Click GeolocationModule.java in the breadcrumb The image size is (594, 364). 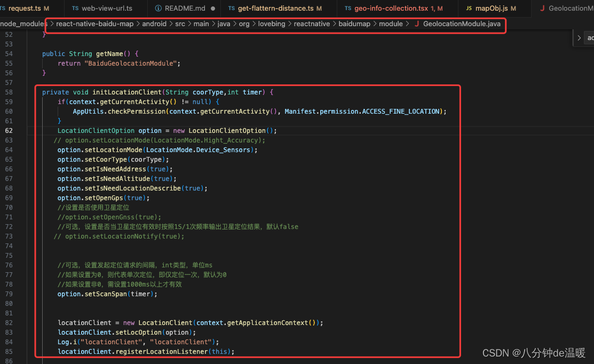[x=462, y=24]
